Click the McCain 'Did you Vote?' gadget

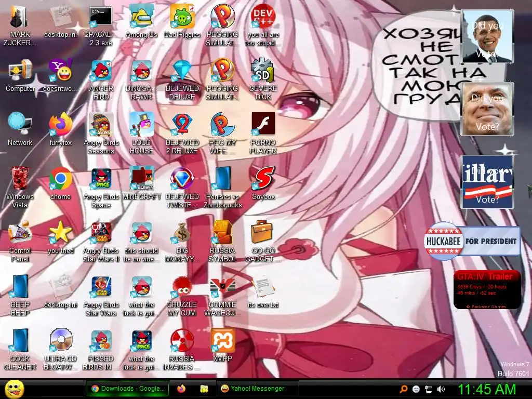[x=487, y=109]
